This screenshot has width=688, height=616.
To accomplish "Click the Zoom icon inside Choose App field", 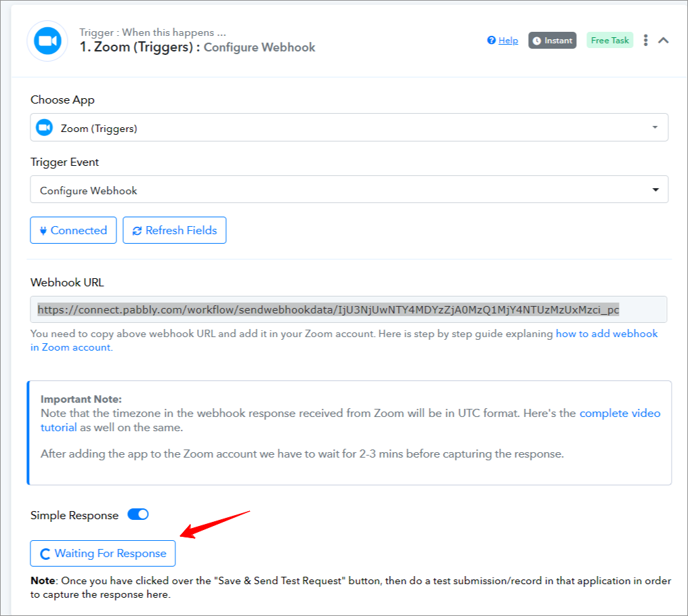I will [x=44, y=128].
